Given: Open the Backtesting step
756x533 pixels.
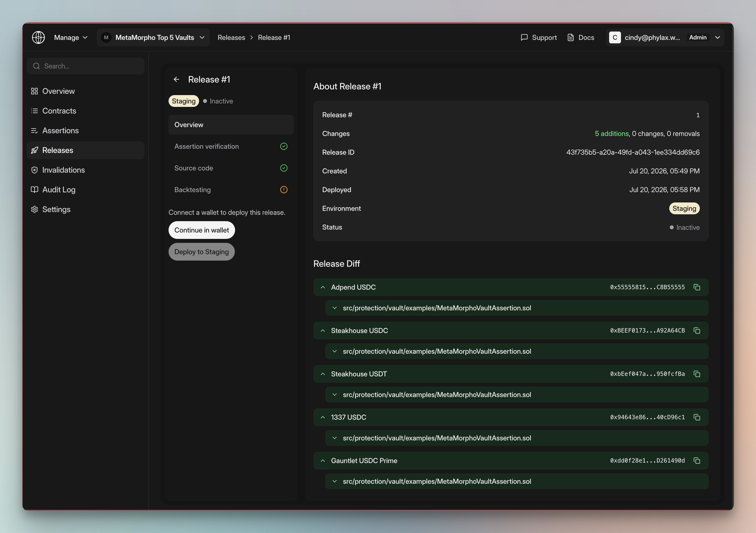Looking at the screenshot, I should [x=231, y=190].
